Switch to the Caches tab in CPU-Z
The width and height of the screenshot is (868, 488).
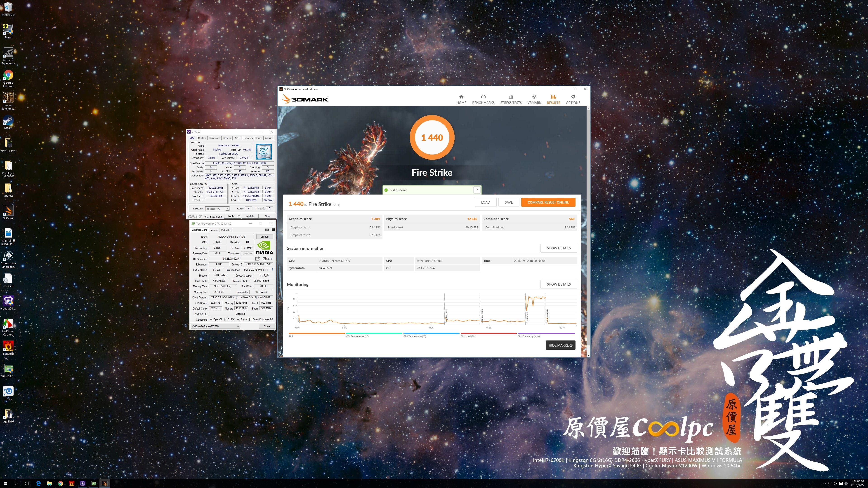tap(202, 138)
